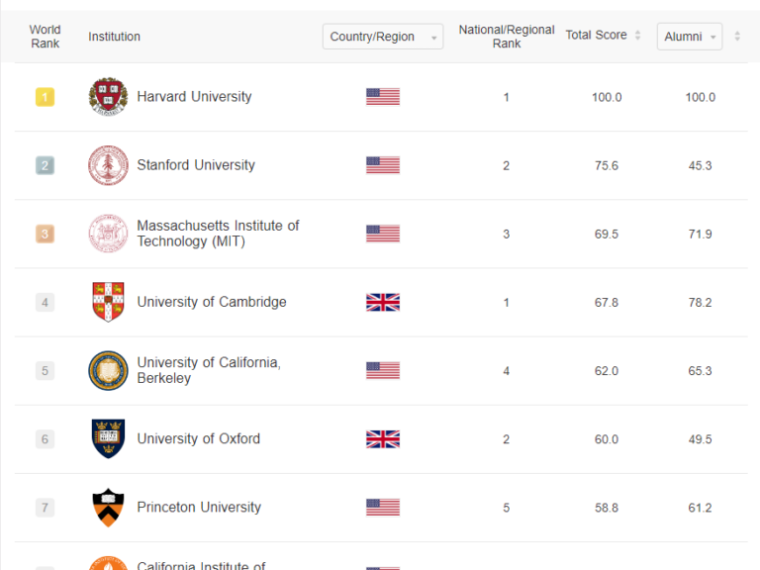Image resolution: width=760 pixels, height=570 pixels.
Task: Sort by Total Score arrows
Action: pyautogui.click(x=638, y=35)
